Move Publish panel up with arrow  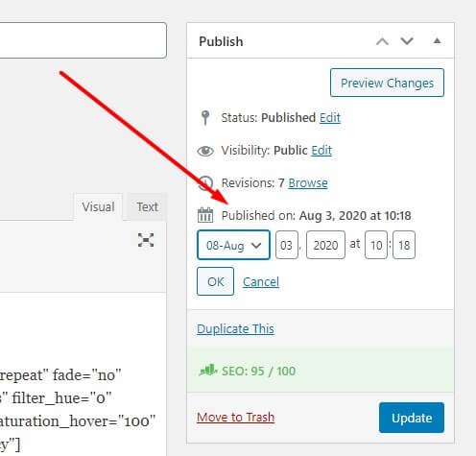[x=382, y=41]
